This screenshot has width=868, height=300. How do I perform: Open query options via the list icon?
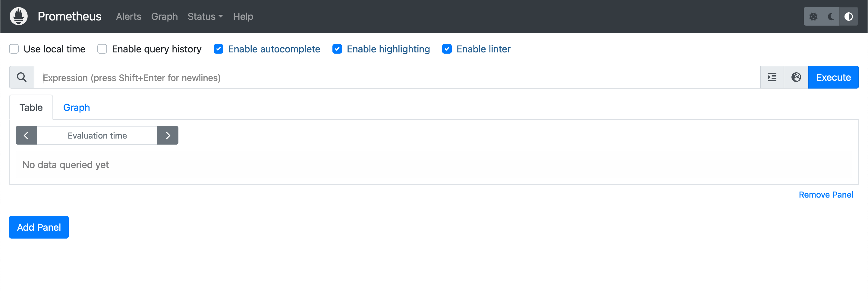click(x=772, y=77)
